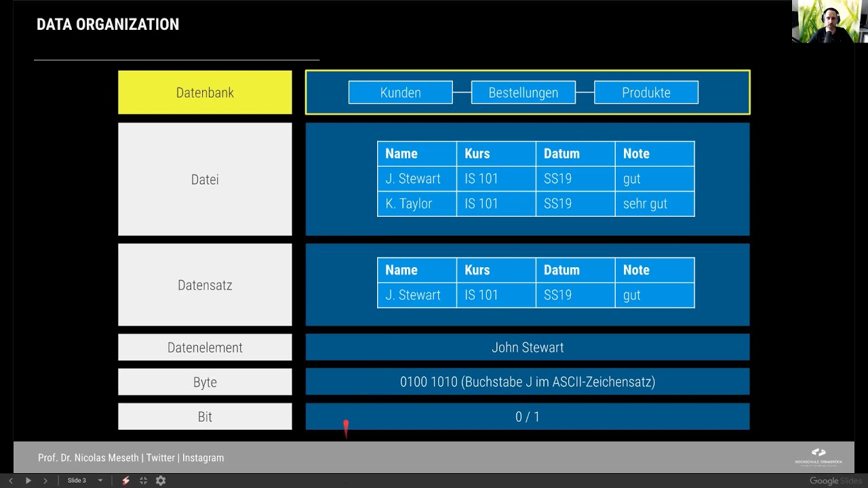
Task: Open the Slide 3 selector dropdown
Action: point(85,481)
